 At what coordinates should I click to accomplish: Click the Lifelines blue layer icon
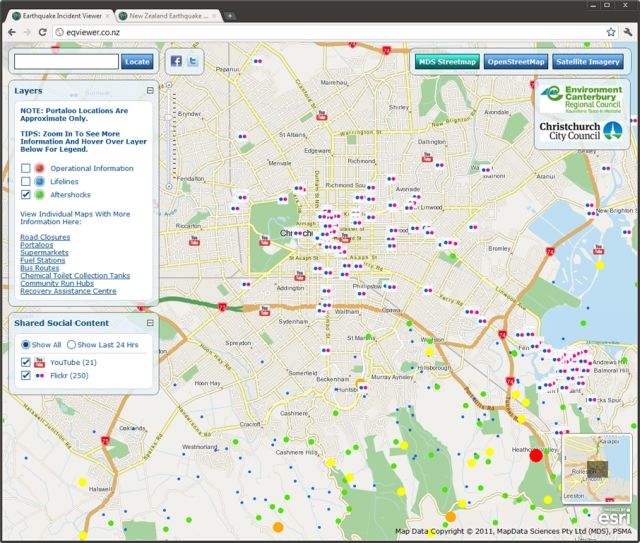[x=39, y=181]
